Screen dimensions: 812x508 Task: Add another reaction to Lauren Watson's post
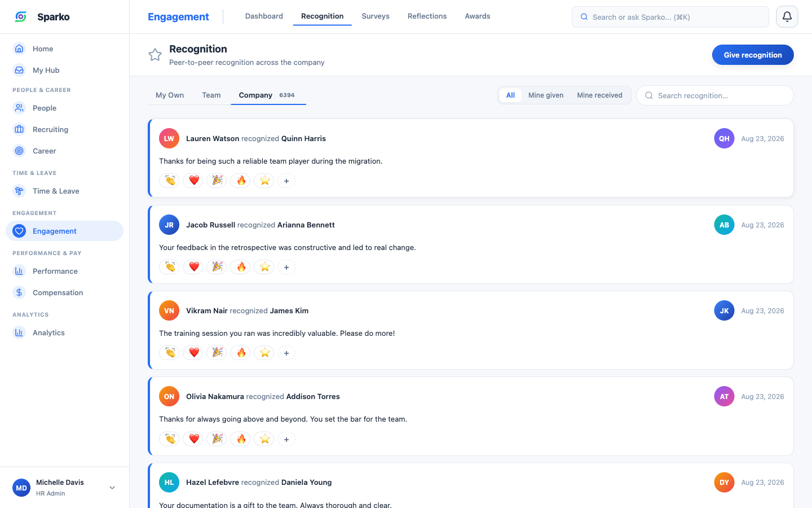pyautogui.click(x=286, y=181)
